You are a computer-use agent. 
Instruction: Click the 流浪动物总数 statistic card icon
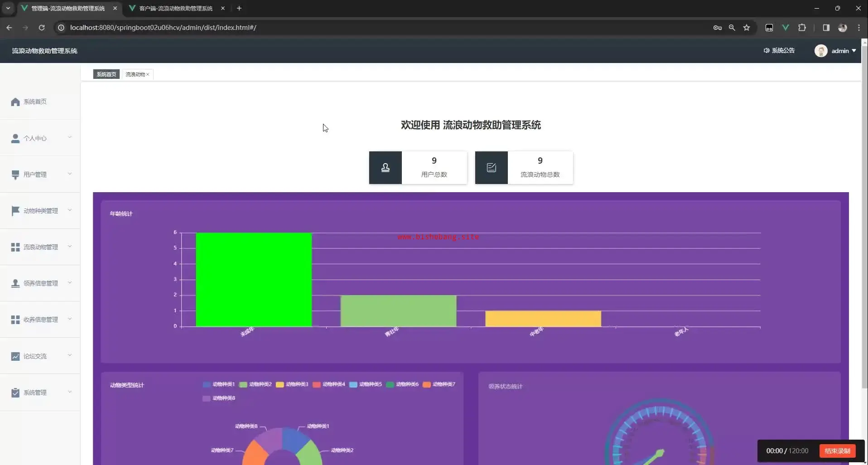coord(492,168)
